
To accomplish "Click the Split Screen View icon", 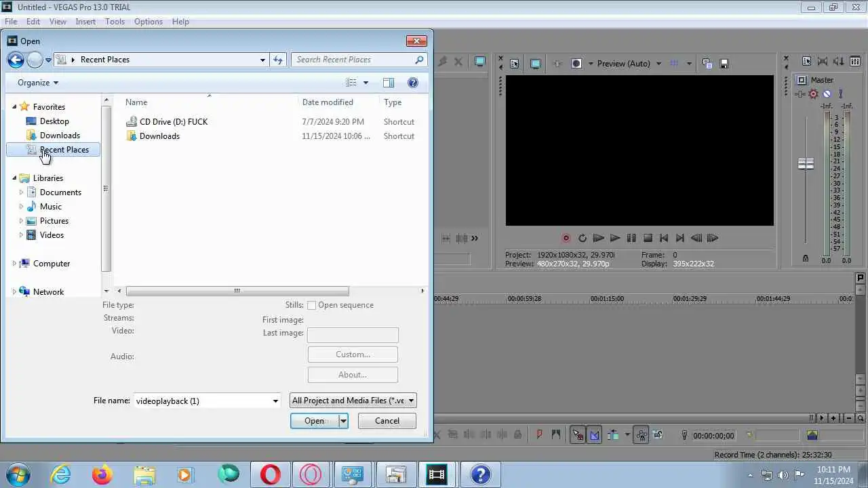I will 576,64.
